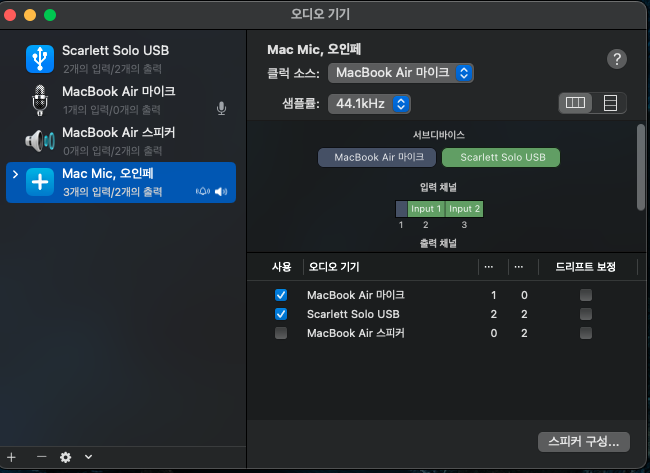Open the 샘플률 44.1kHz dropdown
Screen dimensions: 650x473
(369, 104)
